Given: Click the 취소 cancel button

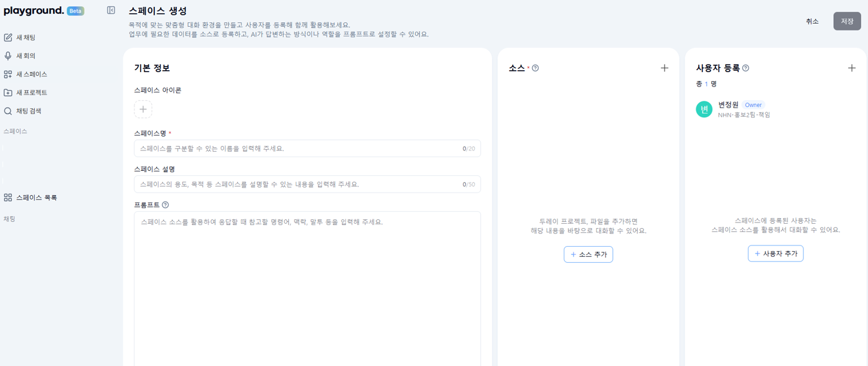Looking at the screenshot, I should coord(812,21).
